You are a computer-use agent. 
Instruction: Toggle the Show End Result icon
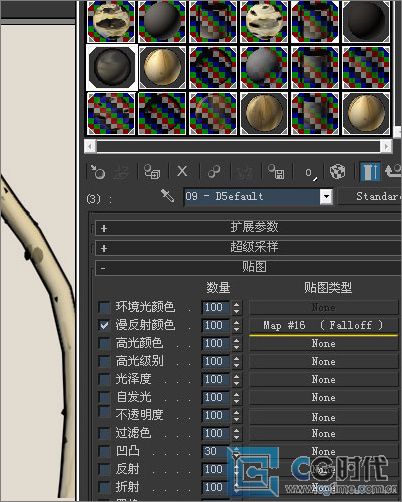pos(370,172)
